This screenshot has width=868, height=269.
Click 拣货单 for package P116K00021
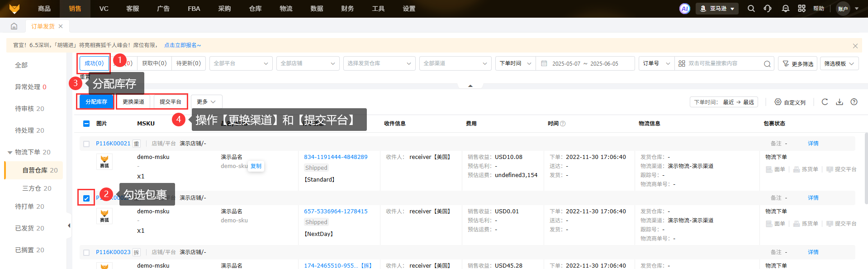point(806,169)
